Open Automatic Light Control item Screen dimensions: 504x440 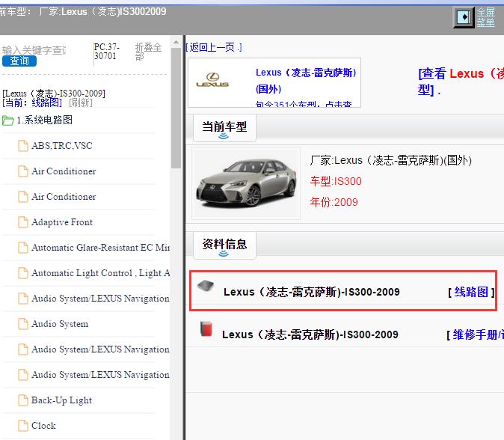tap(100, 272)
